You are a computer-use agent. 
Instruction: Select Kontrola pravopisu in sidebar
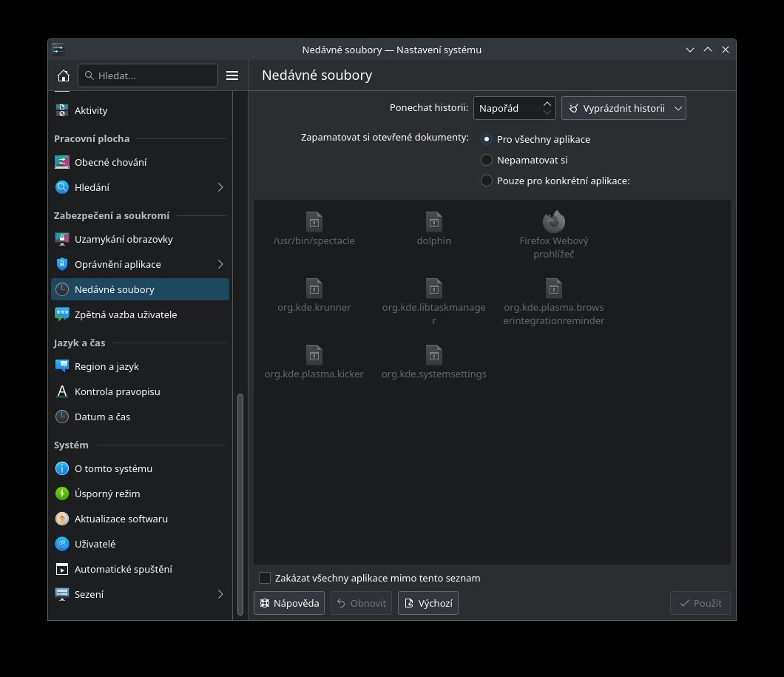point(117,391)
